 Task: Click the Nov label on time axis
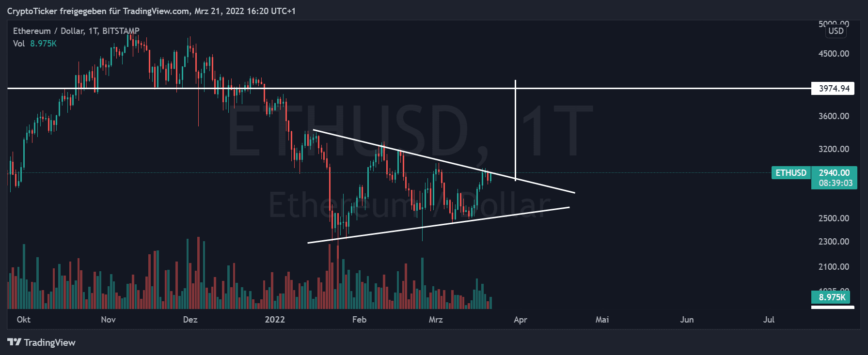point(108,320)
